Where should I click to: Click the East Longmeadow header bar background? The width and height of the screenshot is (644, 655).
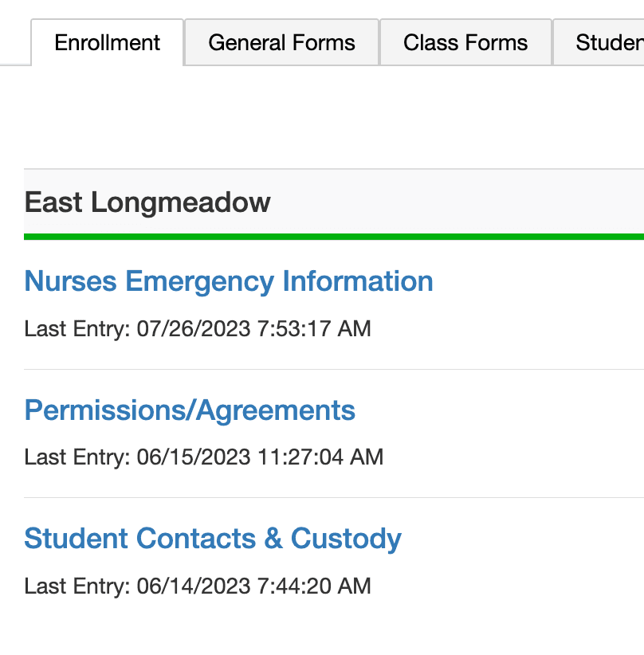click(478, 202)
